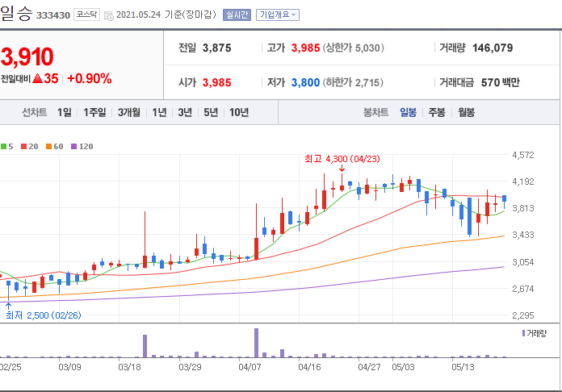This screenshot has width=562, height=392.
Task: Click the 최고 4,300 (04/23) high marker
Action: coord(342,159)
